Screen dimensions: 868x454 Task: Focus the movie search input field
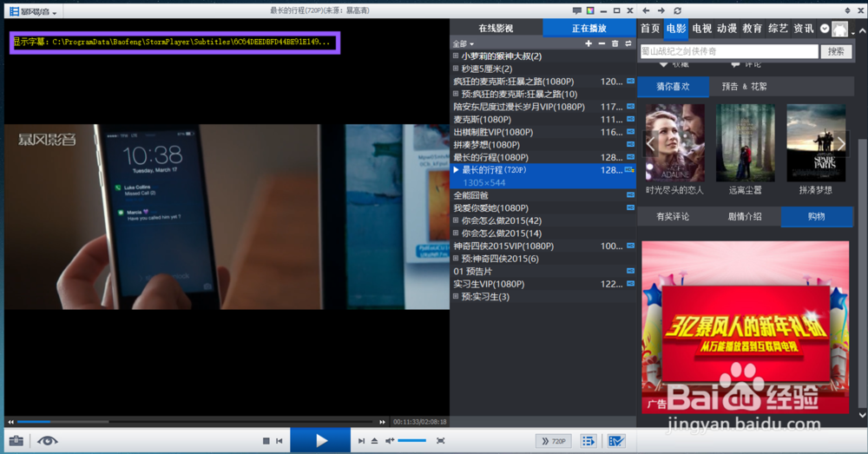coord(729,51)
